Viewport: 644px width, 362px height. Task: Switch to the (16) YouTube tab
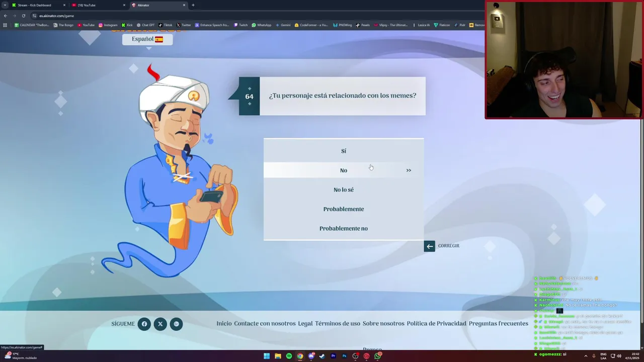tap(99, 5)
